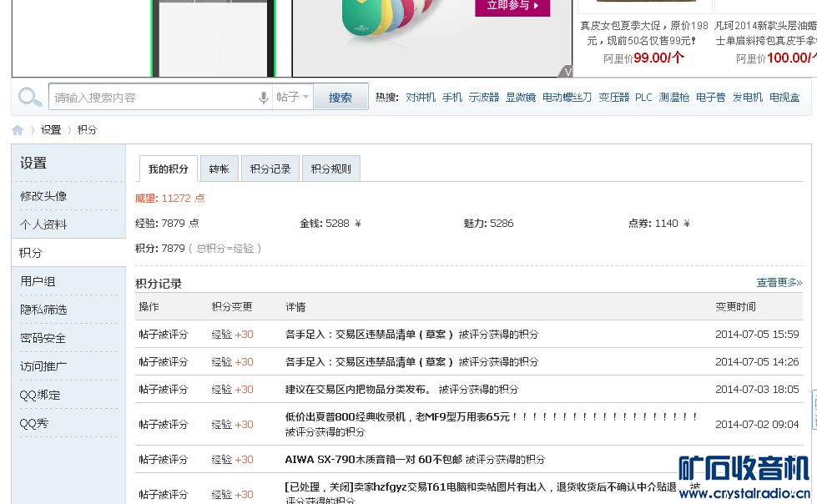The height and width of the screenshot is (504, 817).
Task: Click the 变更时间 column header
Action: 735,306
